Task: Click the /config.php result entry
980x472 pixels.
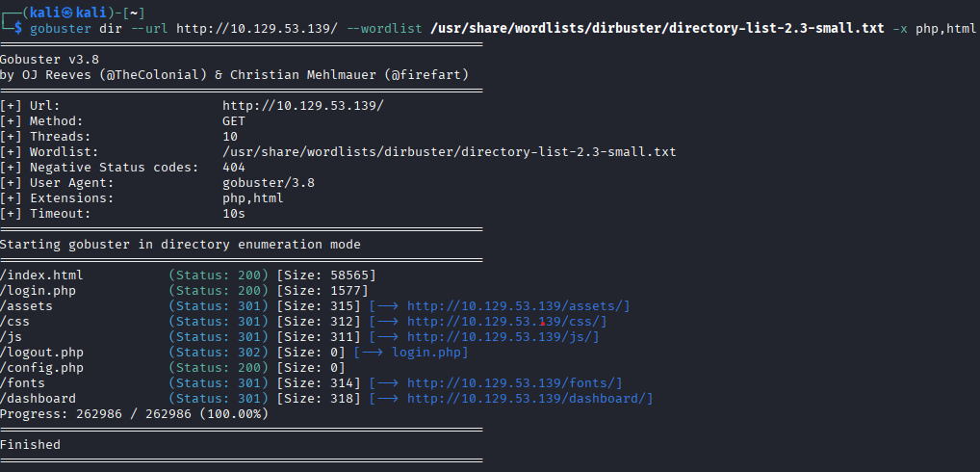Action: [x=45, y=367]
